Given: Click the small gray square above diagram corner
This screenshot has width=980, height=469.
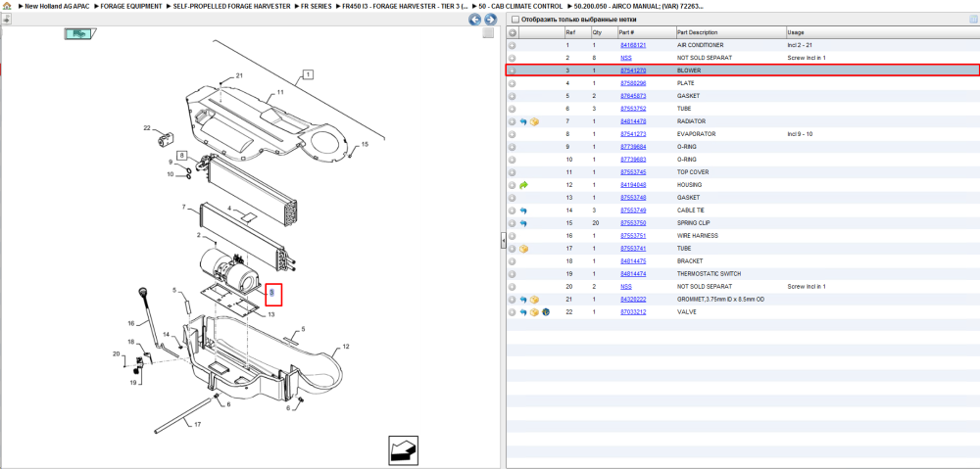Looking at the screenshot, I should pyautogui.click(x=488, y=33).
